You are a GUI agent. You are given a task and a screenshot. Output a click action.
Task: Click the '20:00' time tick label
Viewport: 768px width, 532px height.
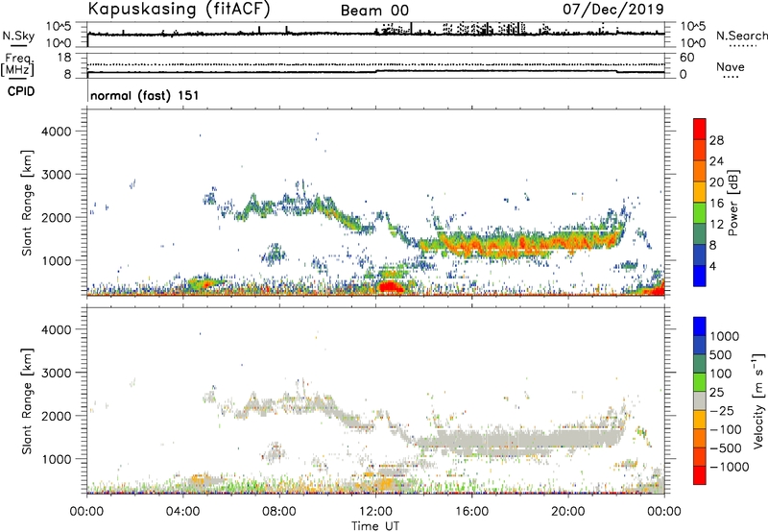point(567,512)
